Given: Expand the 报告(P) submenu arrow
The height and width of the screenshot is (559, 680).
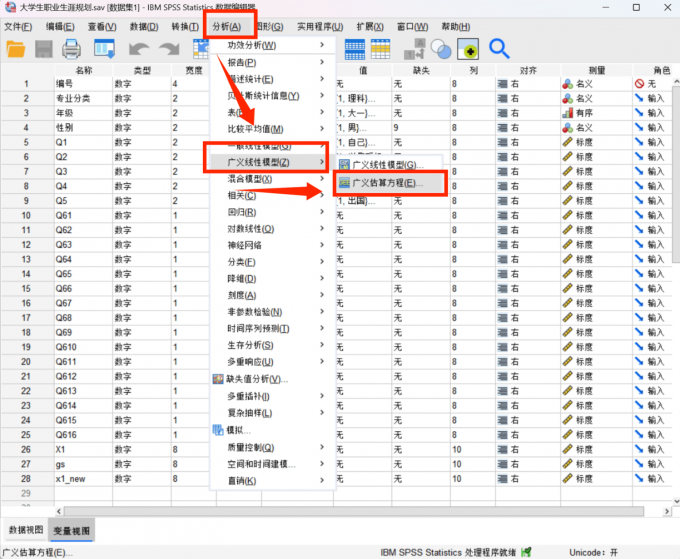Looking at the screenshot, I should pyautogui.click(x=322, y=62).
